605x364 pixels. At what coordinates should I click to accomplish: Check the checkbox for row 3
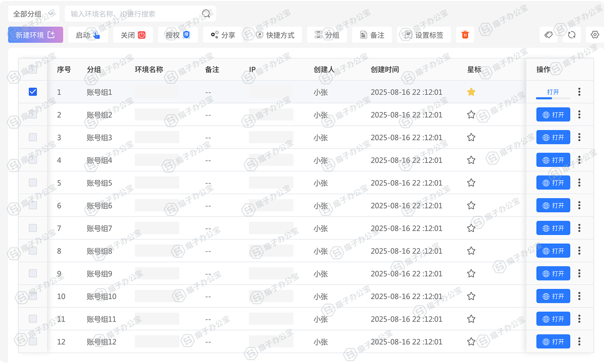click(x=33, y=137)
